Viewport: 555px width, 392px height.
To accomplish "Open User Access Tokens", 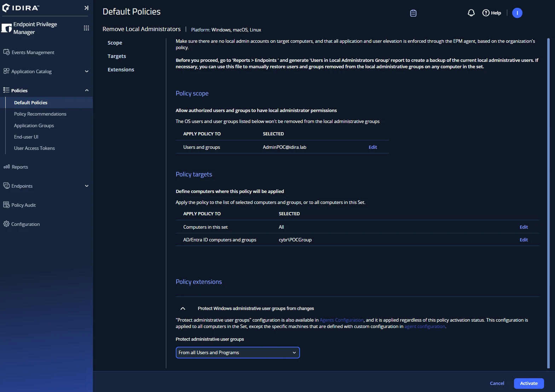I will (x=34, y=148).
